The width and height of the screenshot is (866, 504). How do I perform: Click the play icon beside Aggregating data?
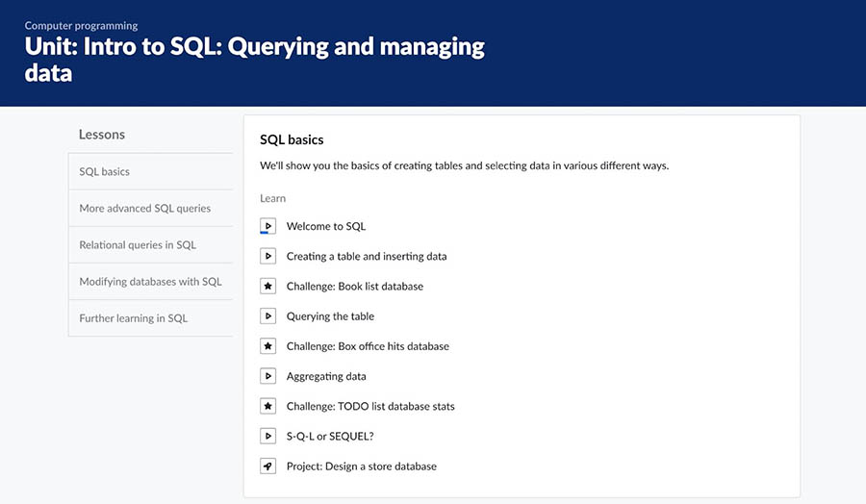pyautogui.click(x=268, y=376)
